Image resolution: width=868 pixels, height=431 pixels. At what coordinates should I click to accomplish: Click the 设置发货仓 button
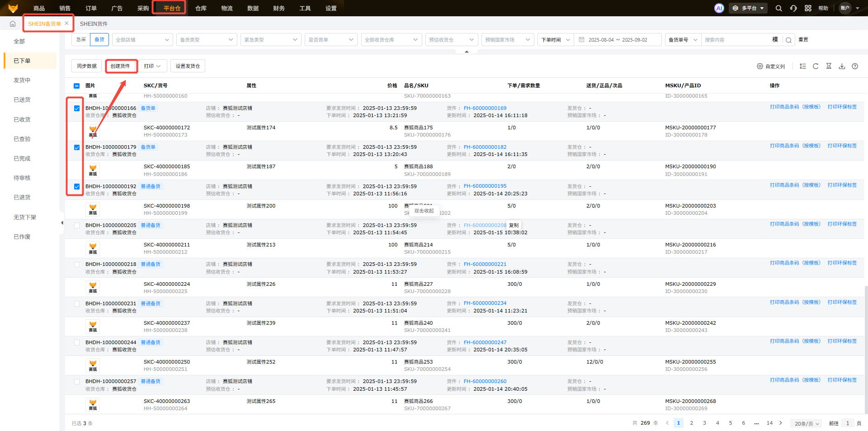pyautogui.click(x=188, y=66)
